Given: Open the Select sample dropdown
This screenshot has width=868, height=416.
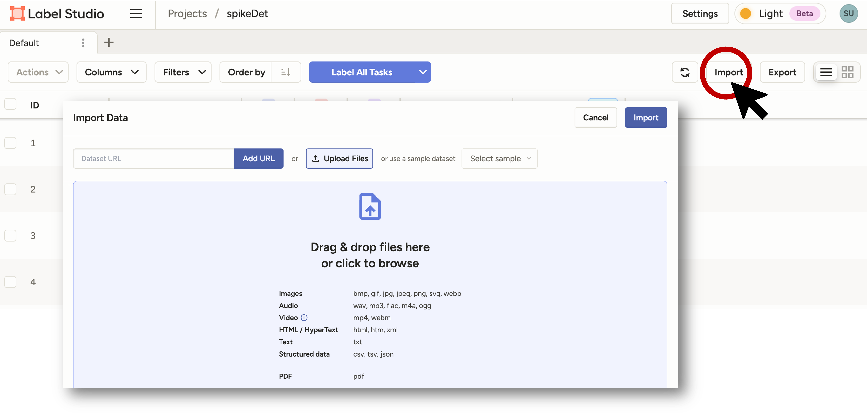Looking at the screenshot, I should [499, 158].
